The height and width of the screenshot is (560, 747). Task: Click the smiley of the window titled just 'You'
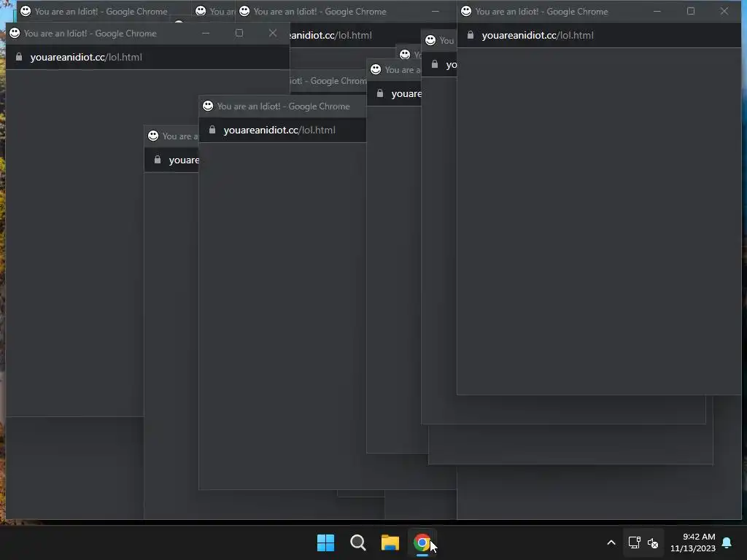coord(430,40)
